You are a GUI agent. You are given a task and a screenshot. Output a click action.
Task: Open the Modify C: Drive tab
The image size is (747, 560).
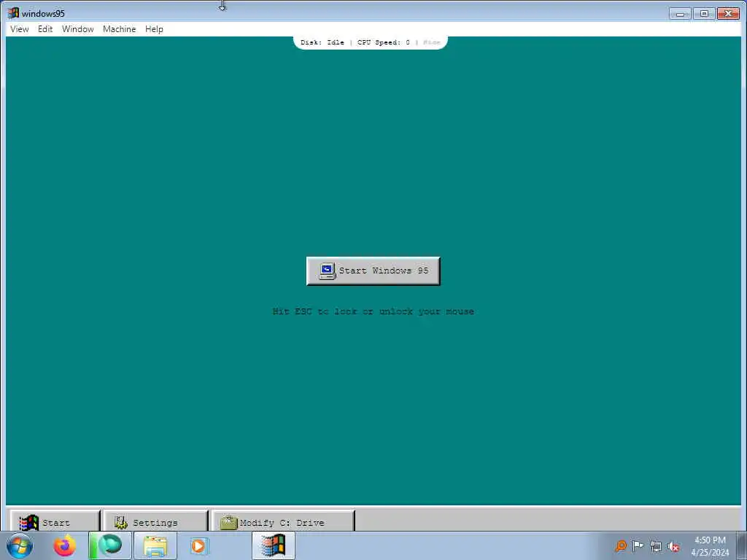[283, 522]
